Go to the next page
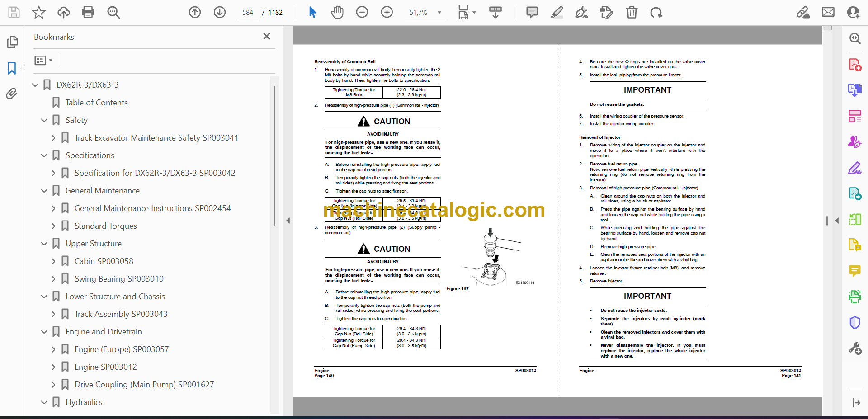This screenshot has width=868, height=419. coord(220,12)
